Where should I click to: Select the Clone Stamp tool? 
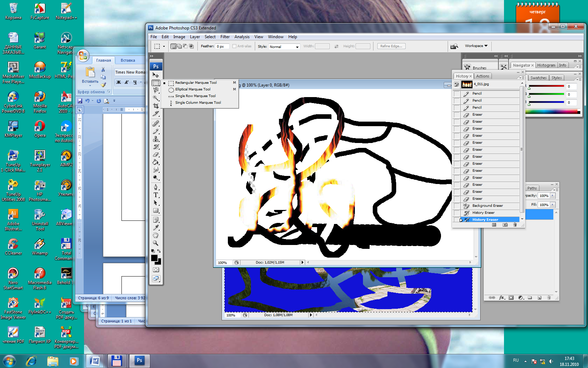[156, 139]
